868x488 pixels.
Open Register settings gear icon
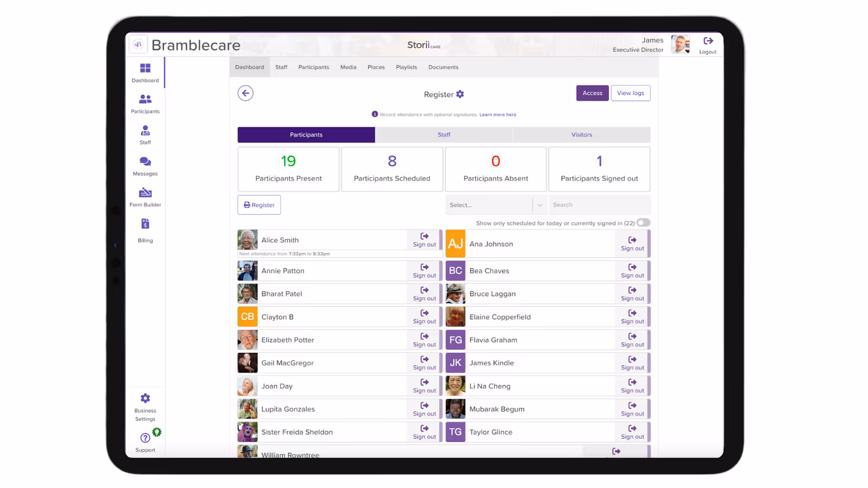[x=460, y=94]
